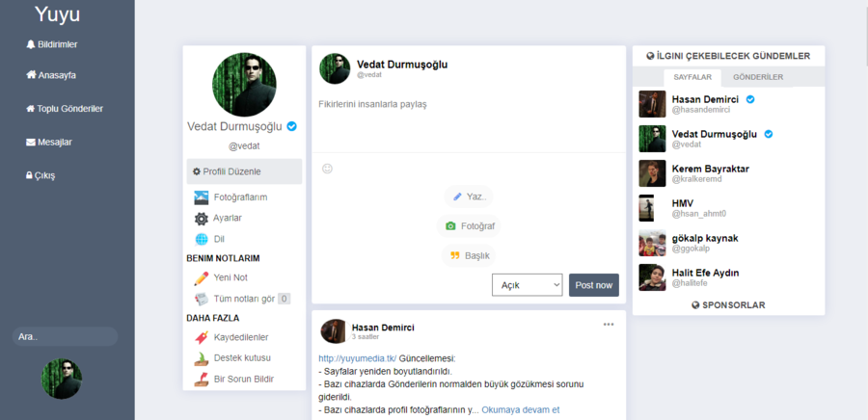
Task: Click the Destek kutusu icon
Action: coord(202,358)
